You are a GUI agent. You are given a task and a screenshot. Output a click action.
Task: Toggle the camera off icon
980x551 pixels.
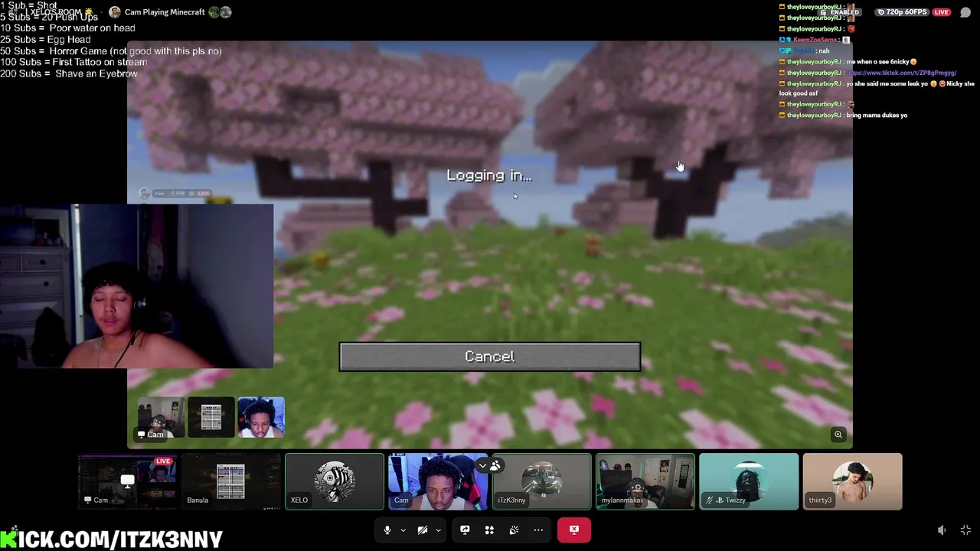(x=422, y=530)
